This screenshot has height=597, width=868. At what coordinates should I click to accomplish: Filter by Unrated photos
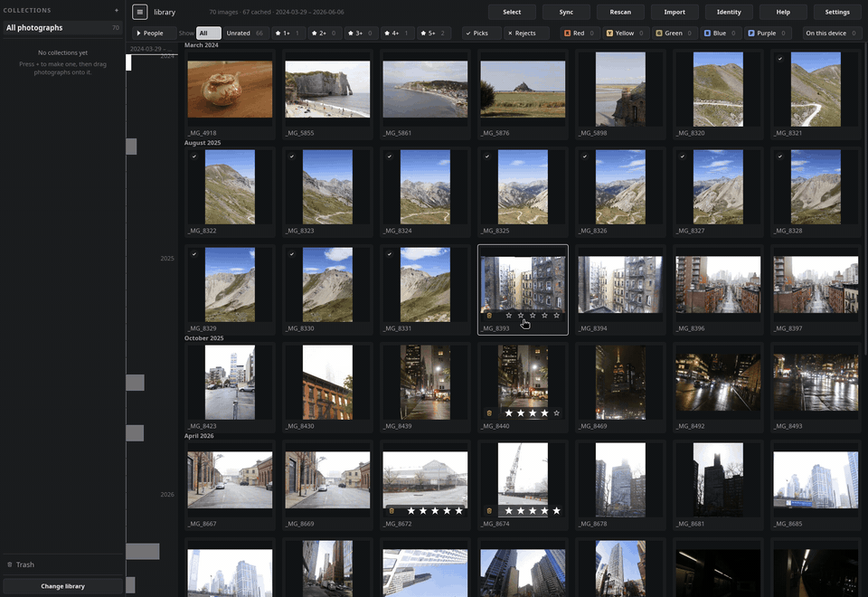[245, 33]
